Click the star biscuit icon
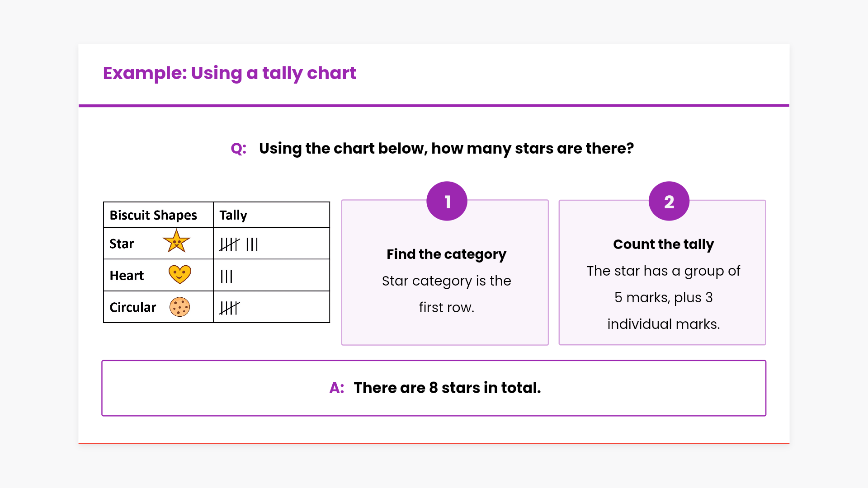The width and height of the screenshot is (868, 488). [x=176, y=241]
